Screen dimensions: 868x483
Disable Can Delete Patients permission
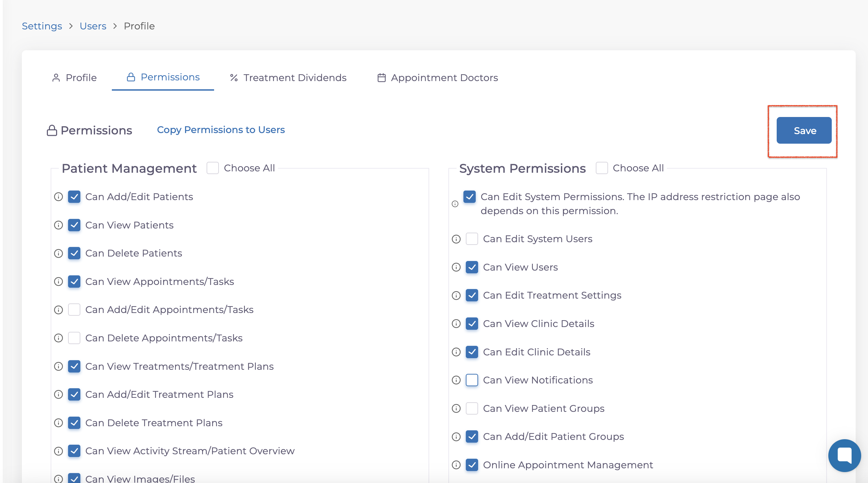pyautogui.click(x=74, y=253)
